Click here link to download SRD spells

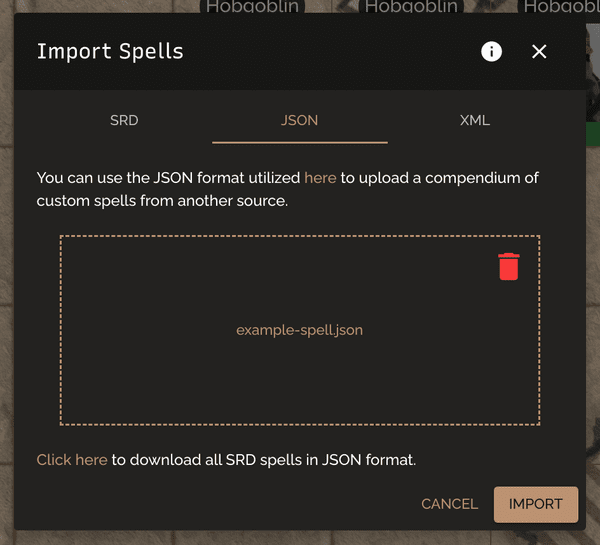pyautogui.click(x=72, y=460)
